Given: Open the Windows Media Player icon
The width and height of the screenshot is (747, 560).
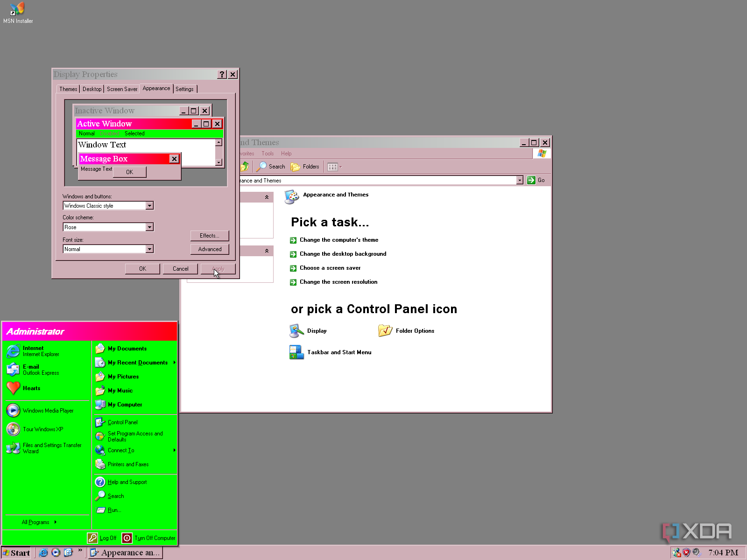Looking at the screenshot, I should tap(13, 411).
